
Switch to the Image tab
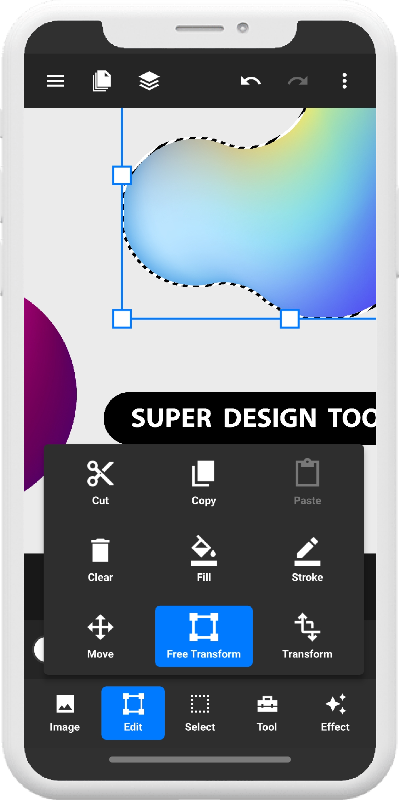(x=65, y=713)
